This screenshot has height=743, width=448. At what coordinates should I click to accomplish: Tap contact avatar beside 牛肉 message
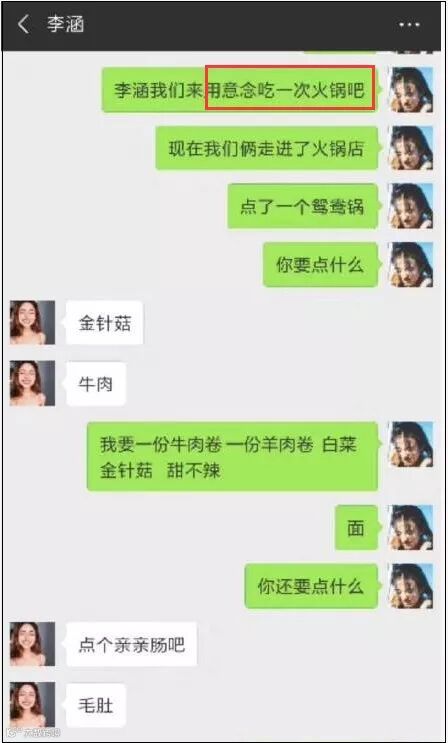pos(33,383)
